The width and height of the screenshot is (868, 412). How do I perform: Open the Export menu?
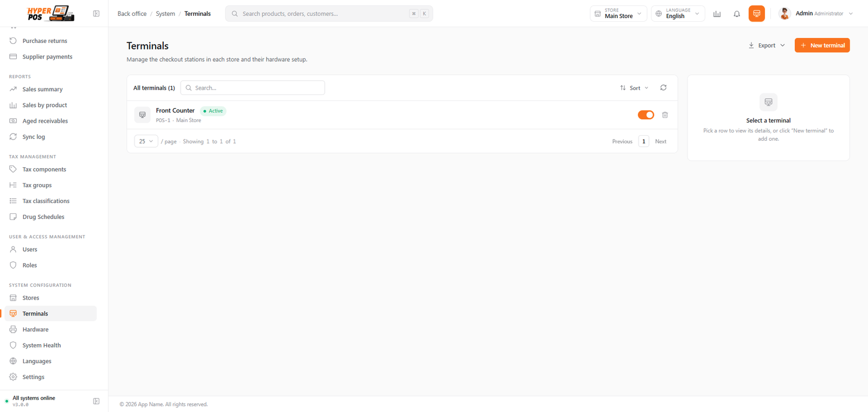coord(767,46)
